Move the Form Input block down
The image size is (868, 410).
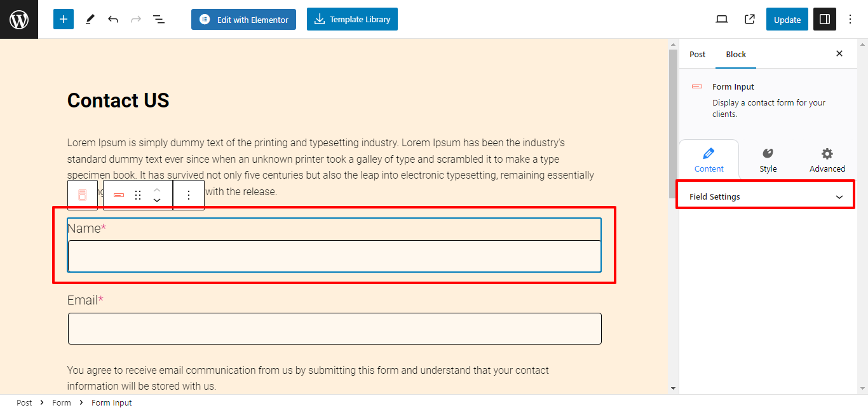[x=157, y=201]
